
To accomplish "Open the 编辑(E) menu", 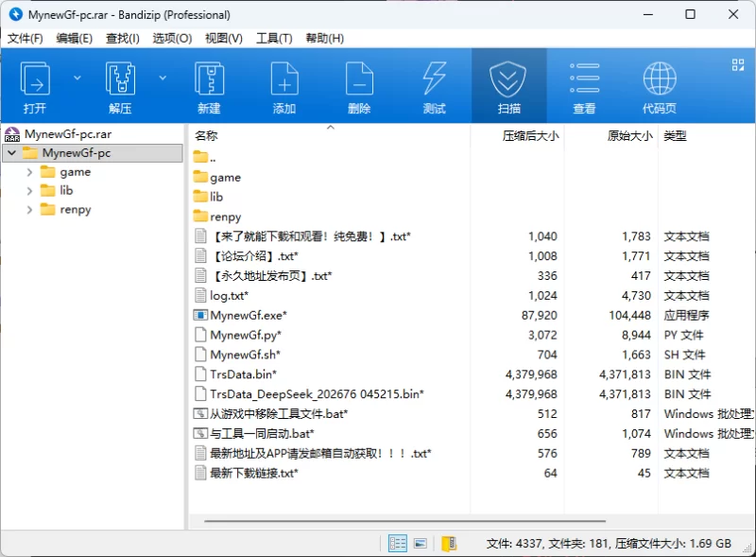I will (x=75, y=38).
